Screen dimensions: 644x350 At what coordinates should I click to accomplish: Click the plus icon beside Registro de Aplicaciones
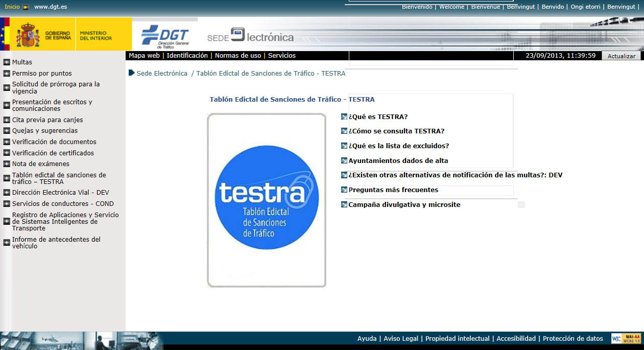pos(7,222)
